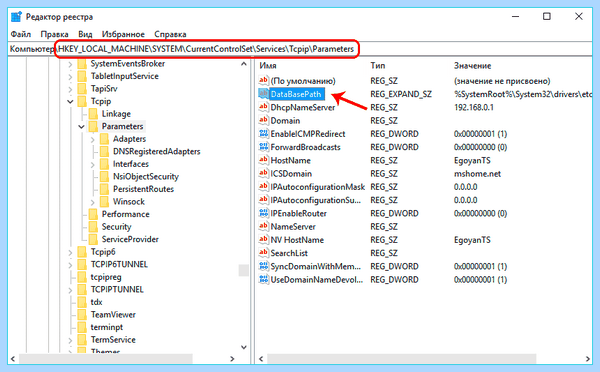
Task: Select the Performance key
Action: point(126,214)
